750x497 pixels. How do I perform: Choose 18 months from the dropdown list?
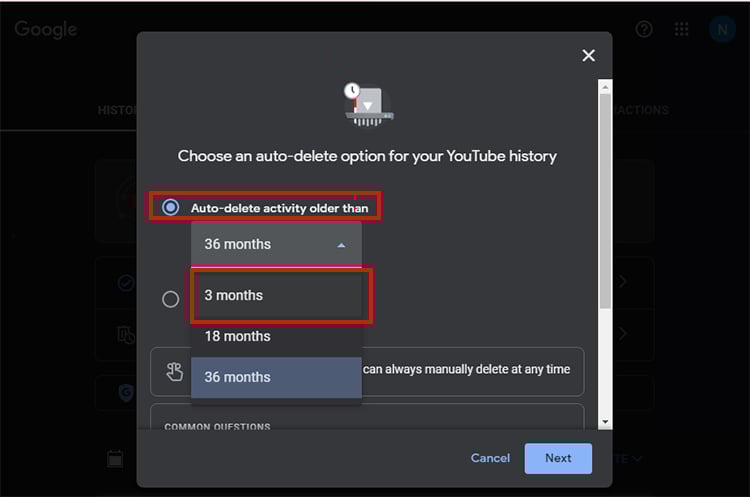(276, 336)
